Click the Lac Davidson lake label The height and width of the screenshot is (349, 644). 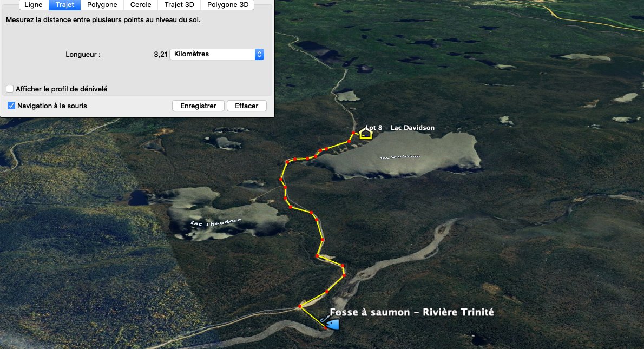[399, 156]
